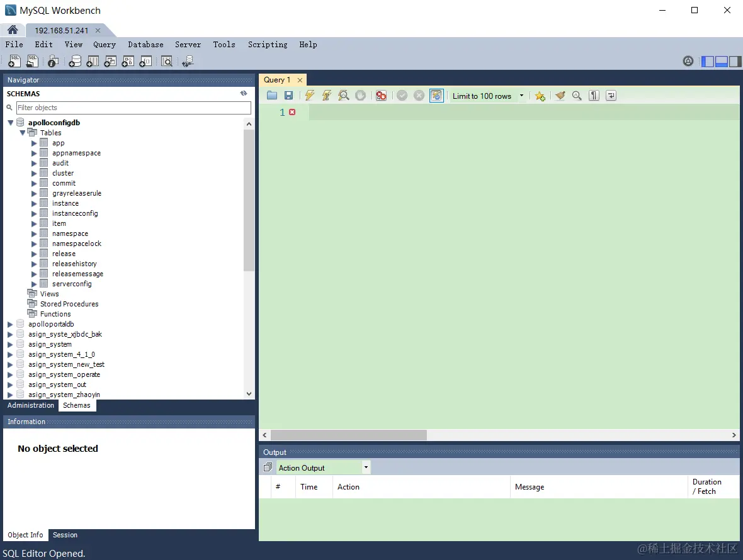Open the object inspector icon

(53, 61)
